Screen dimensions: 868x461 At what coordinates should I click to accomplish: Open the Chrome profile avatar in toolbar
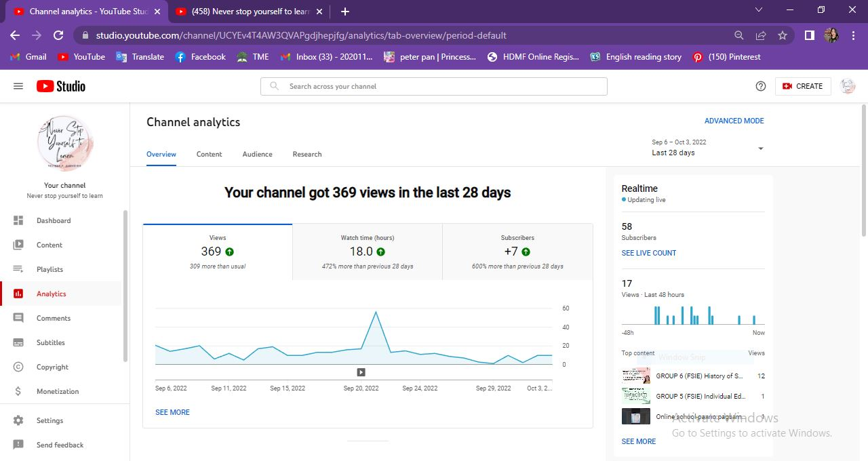coord(831,35)
